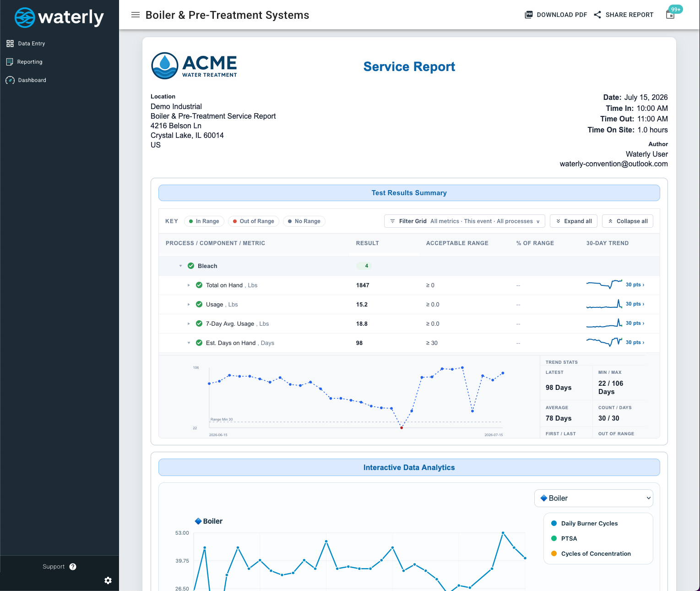Expand the Total on Hand row arrow
The width and height of the screenshot is (700, 591).
[189, 285]
